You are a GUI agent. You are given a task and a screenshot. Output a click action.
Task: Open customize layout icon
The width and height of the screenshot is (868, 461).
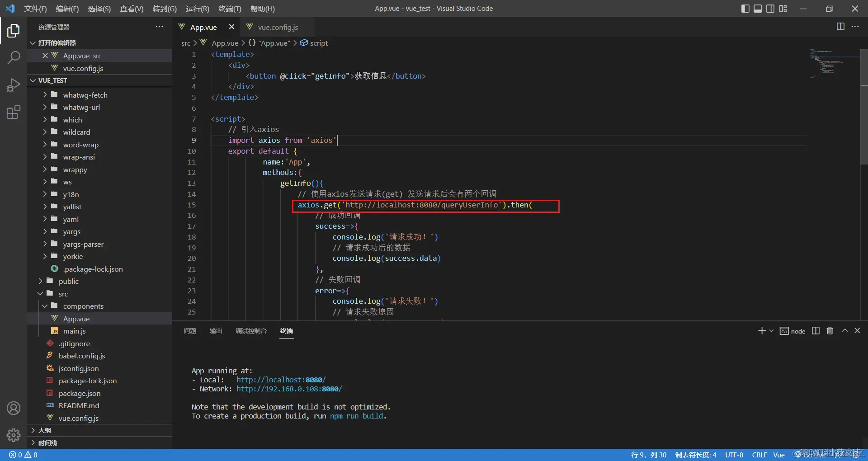tap(783, 9)
